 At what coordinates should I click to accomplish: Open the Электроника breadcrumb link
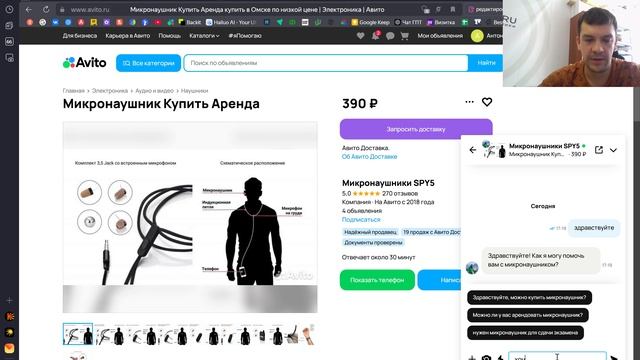pyautogui.click(x=110, y=91)
